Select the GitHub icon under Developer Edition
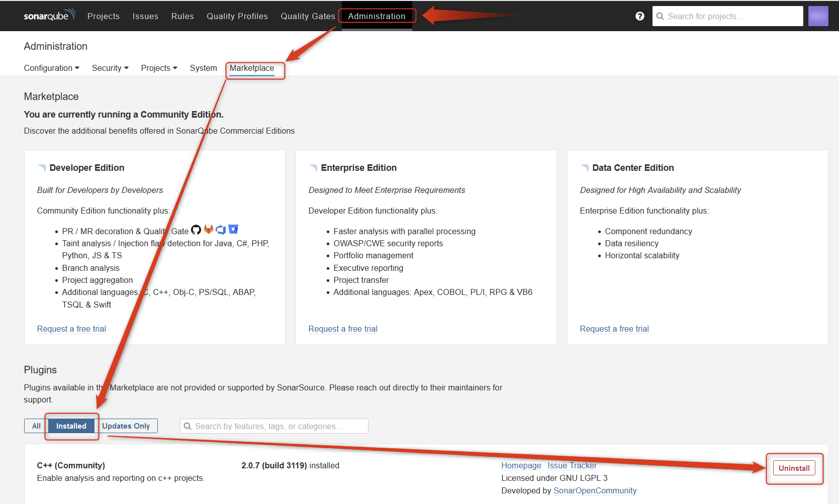This screenshot has width=839, height=504. pyautogui.click(x=196, y=230)
